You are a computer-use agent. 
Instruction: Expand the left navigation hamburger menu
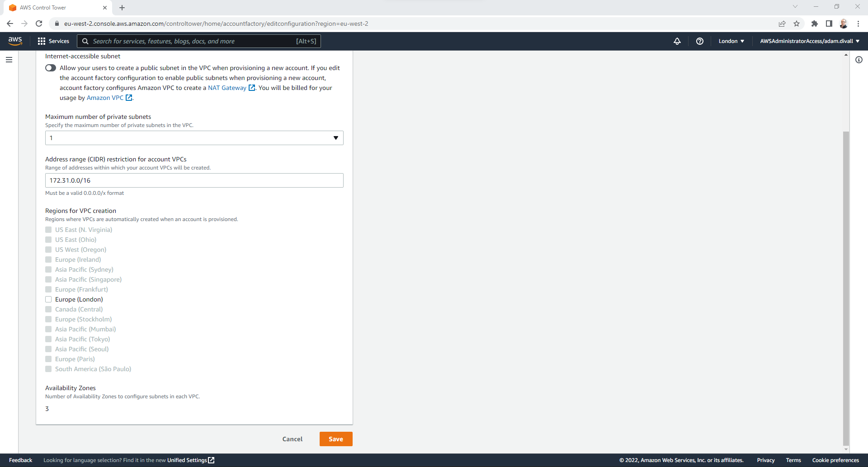coord(9,59)
